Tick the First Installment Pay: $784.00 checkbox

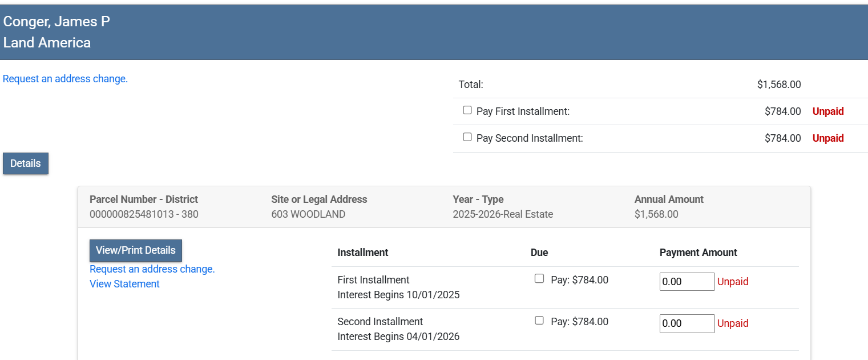539,279
